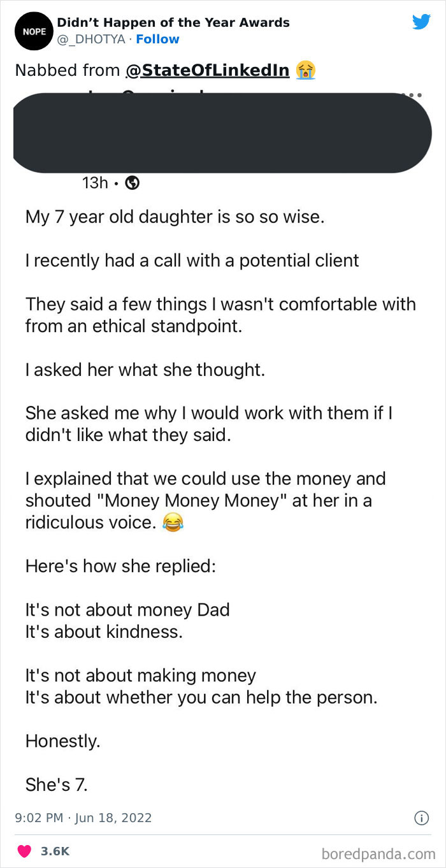446x868 pixels.
Task: Click the 'Here's how she replied:' line
Action: tap(120, 565)
